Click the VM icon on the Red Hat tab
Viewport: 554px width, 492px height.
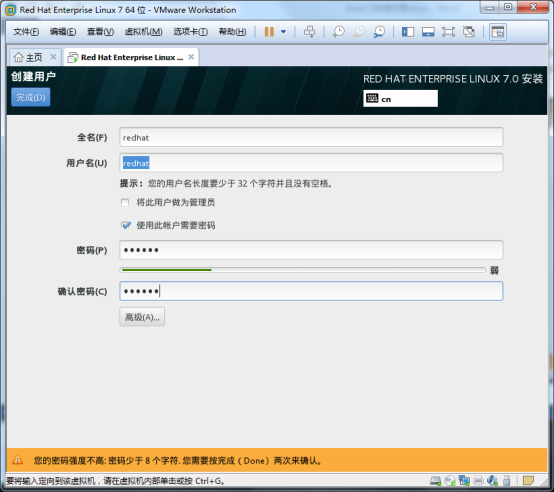72,57
